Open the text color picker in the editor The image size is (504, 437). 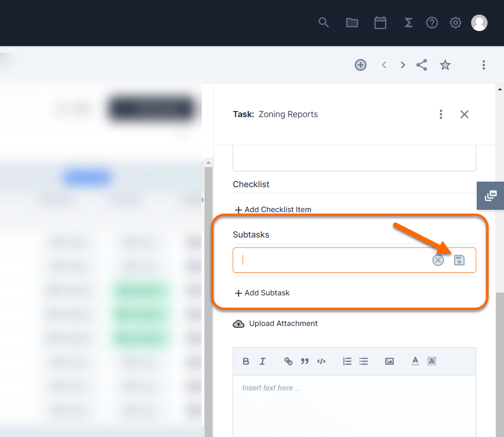[x=415, y=361]
